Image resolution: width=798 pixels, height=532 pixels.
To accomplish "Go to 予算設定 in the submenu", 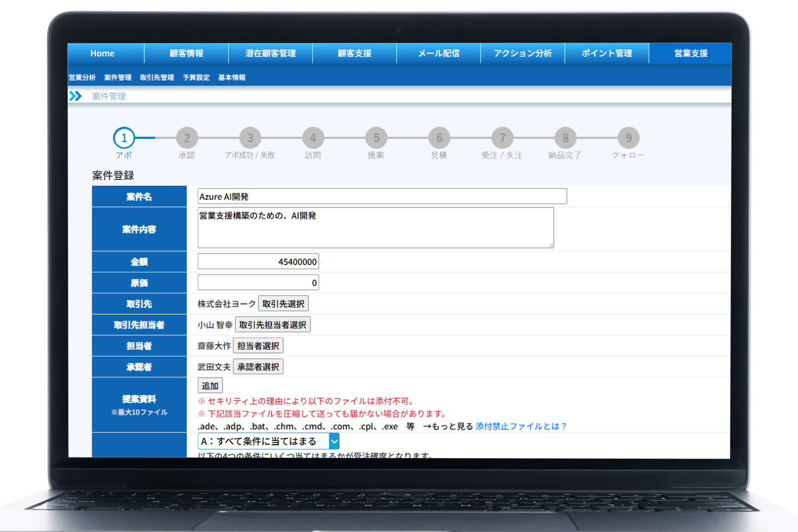I will [196, 78].
